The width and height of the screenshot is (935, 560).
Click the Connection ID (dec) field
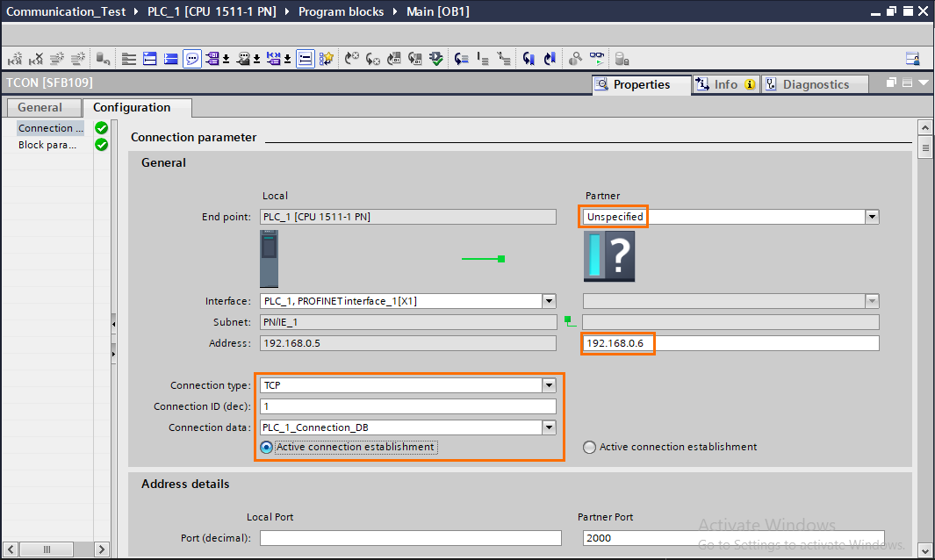click(x=408, y=406)
